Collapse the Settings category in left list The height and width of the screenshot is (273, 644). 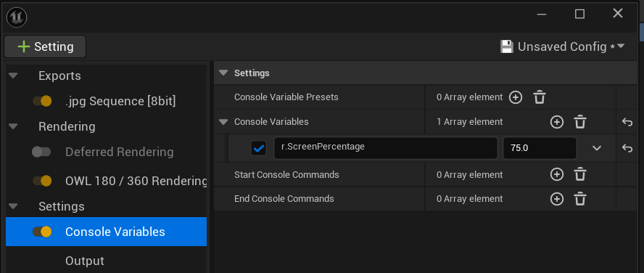tap(14, 206)
